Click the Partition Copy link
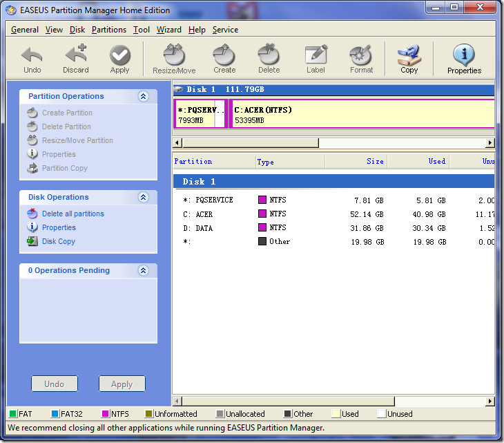504x443 pixels. (x=65, y=168)
